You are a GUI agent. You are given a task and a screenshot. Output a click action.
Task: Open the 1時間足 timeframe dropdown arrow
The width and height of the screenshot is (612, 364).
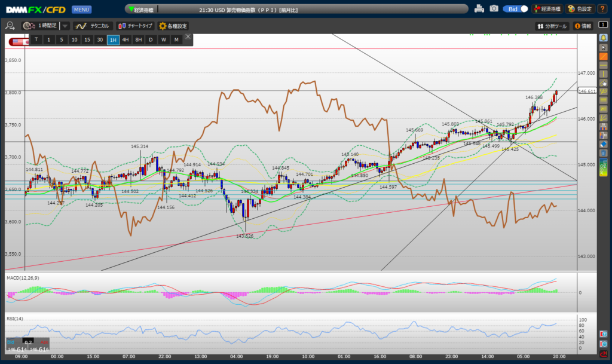tap(65, 26)
